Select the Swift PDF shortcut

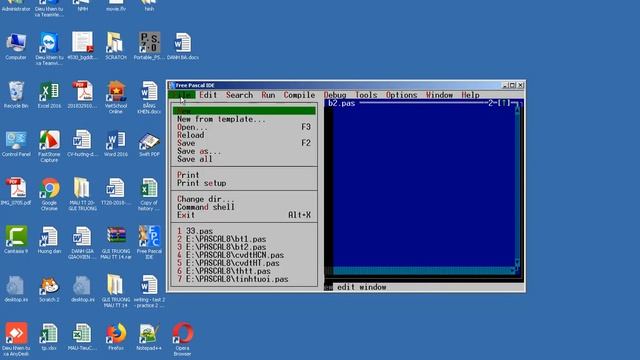click(149, 144)
